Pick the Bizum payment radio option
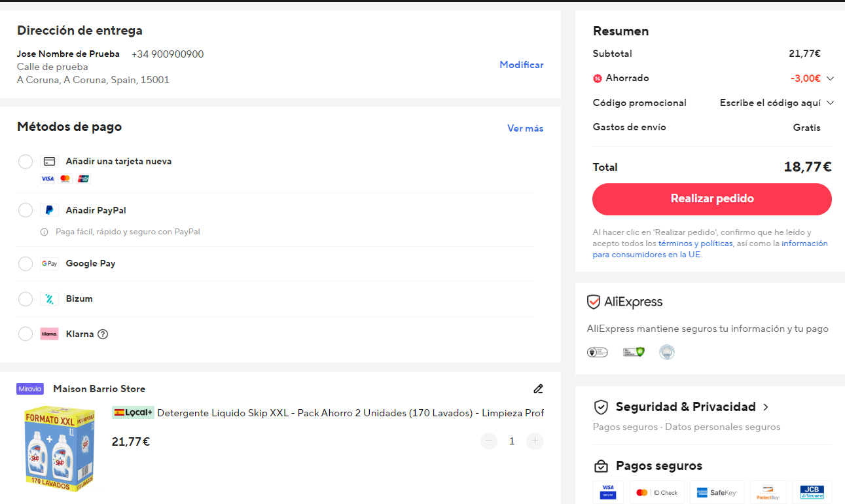Viewport: 845px width, 504px height. (26, 299)
